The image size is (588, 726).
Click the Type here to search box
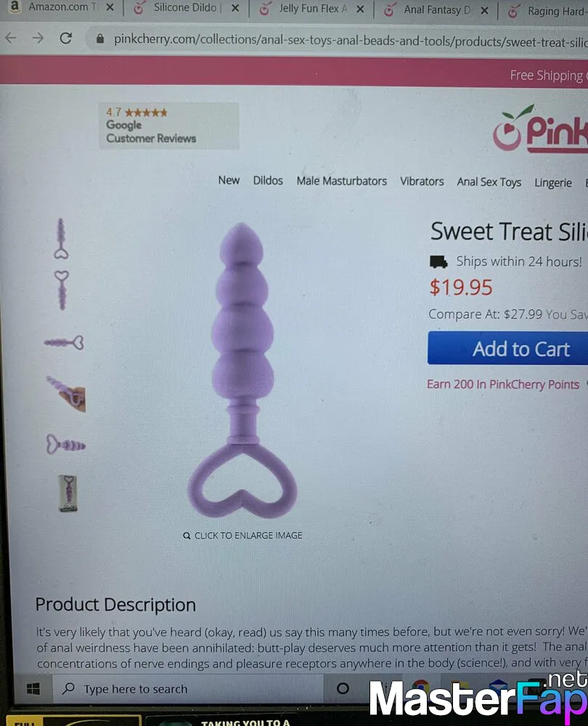[x=187, y=688]
